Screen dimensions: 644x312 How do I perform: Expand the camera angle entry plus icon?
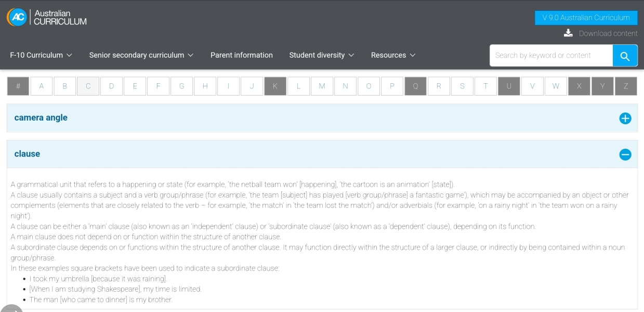(x=625, y=118)
